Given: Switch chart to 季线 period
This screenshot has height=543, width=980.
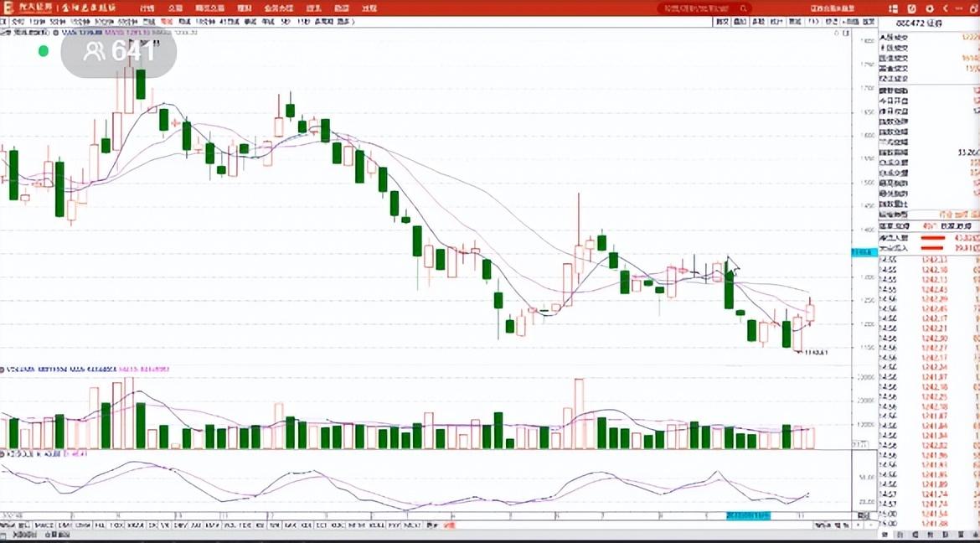Looking at the screenshot, I should [x=250, y=21].
